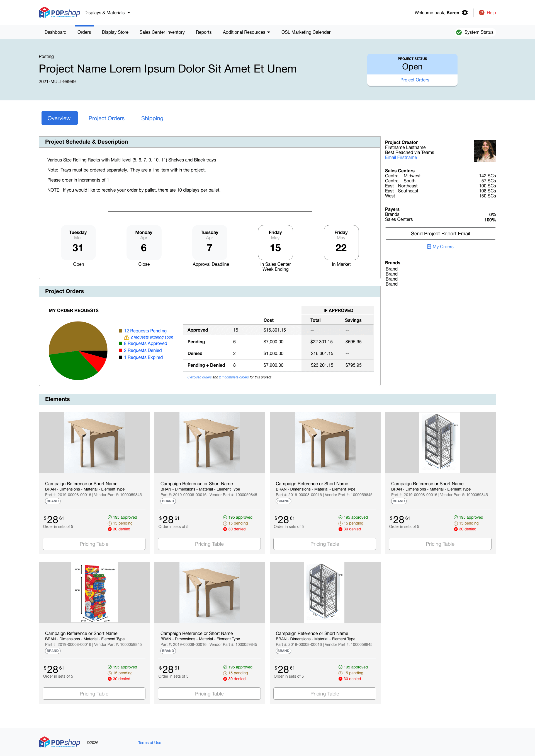Screen dimensions: 535x756
Task: Click the POPshop logo in header
Action: pos(59,13)
